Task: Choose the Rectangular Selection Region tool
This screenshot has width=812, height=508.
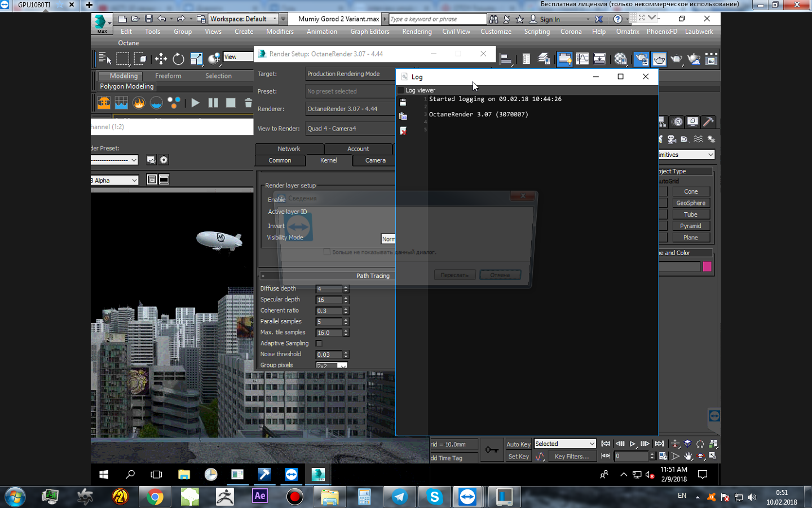Action: coord(122,59)
